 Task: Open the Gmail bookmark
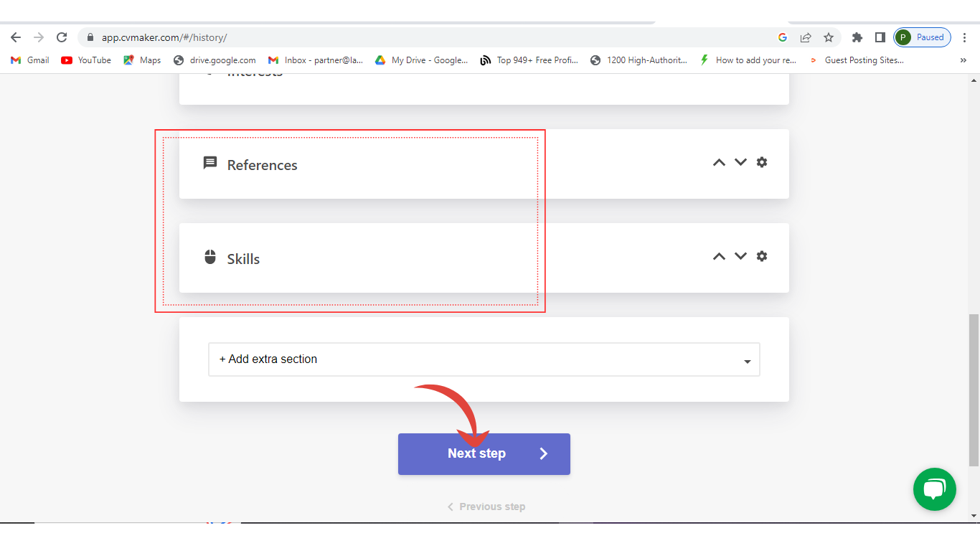(x=30, y=60)
